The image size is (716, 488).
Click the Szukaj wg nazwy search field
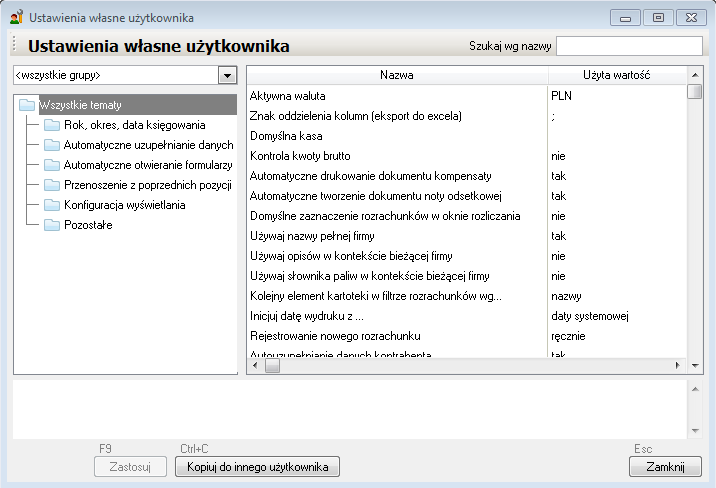click(x=629, y=46)
